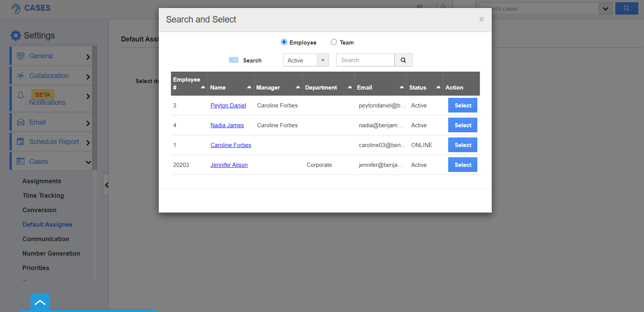The image size is (644, 312).
Task: Click the blue scroll-up chevron button
Action: pyautogui.click(x=40, y=302)
